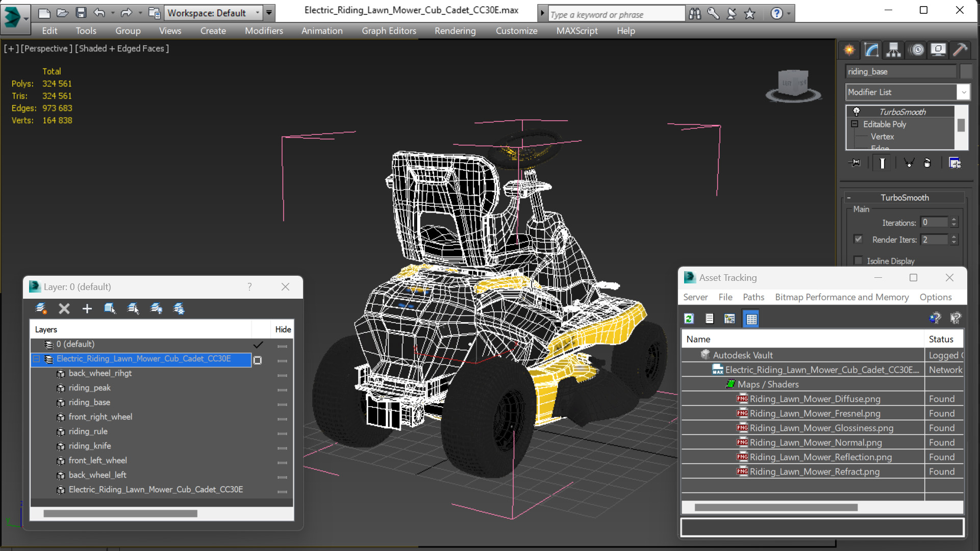Image resolution: width=980 pixels, height=551 pixels.
Task: Click the keyword search input field
Action: coord(616,14)
